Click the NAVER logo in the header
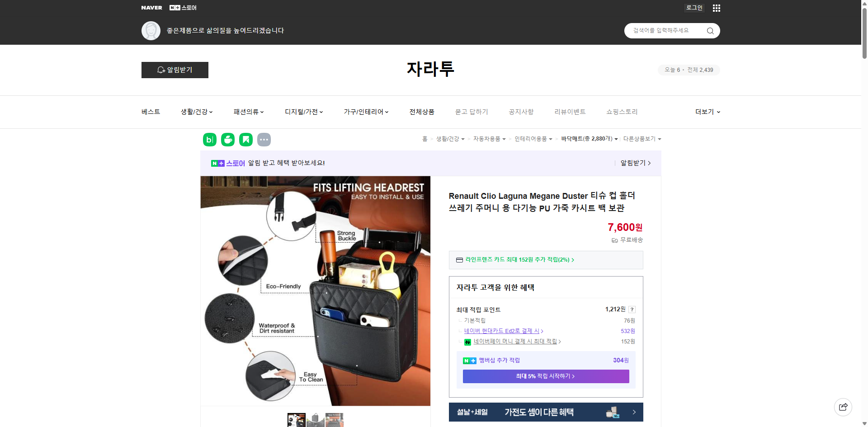 click(152, 7)
